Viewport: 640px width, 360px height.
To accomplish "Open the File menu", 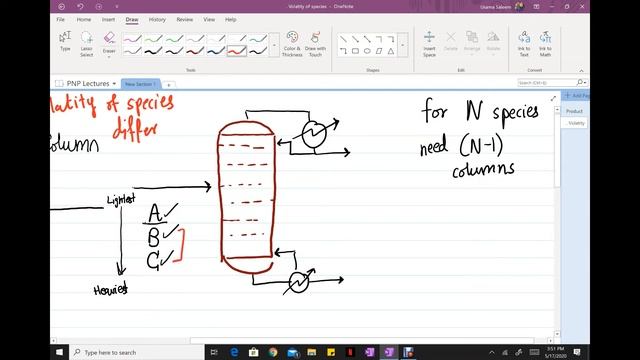I will coord(60,20).
